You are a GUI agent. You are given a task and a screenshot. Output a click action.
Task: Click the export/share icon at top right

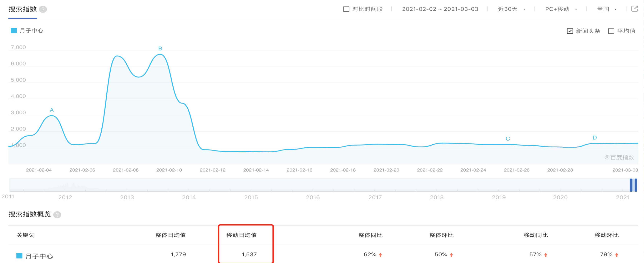(635, 9)
